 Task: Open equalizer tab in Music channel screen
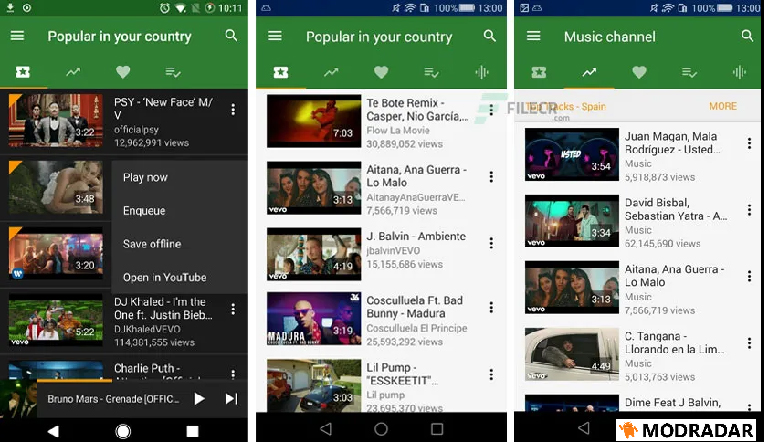[x=739, y=73]
